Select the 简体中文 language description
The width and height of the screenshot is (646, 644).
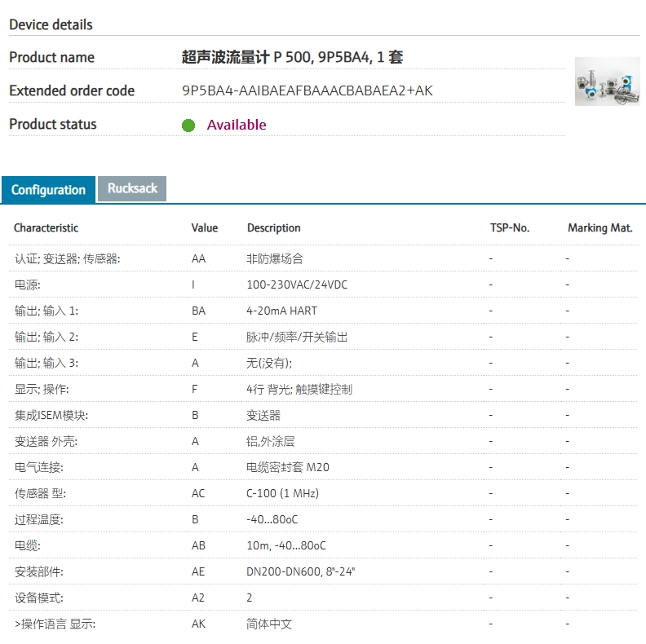click(x=268, y=624)
